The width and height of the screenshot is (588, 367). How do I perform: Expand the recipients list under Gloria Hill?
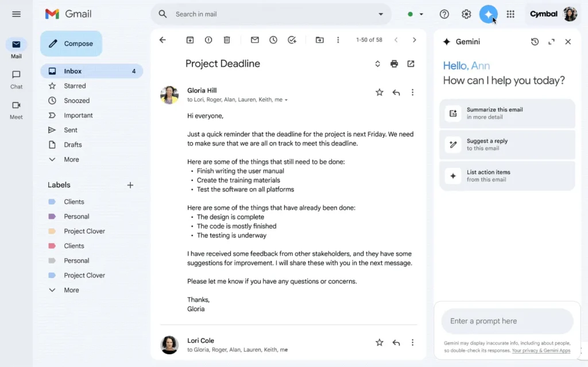click(286, 99)
